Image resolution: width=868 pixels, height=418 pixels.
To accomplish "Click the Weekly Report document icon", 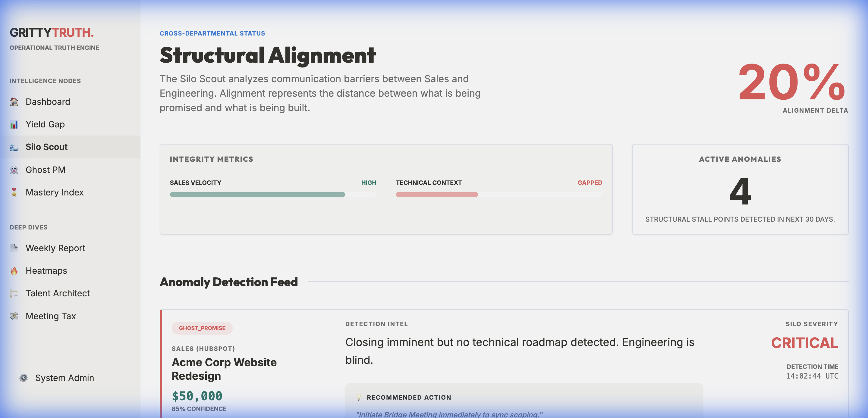I will (x=14, y=248).
